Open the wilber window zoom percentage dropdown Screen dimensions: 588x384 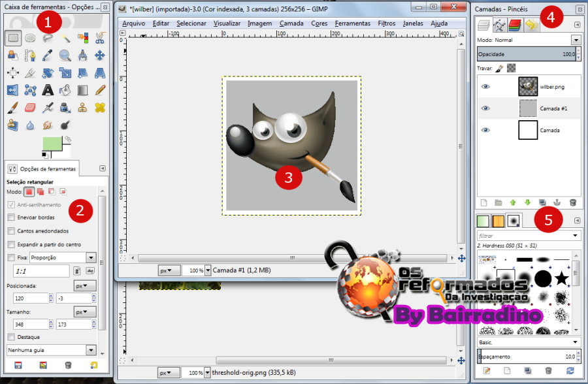point(207,270)
